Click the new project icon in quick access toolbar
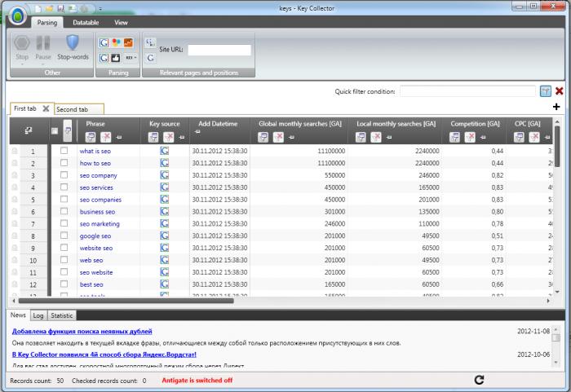Screen dimensions: 571x392 click(38, 8)
